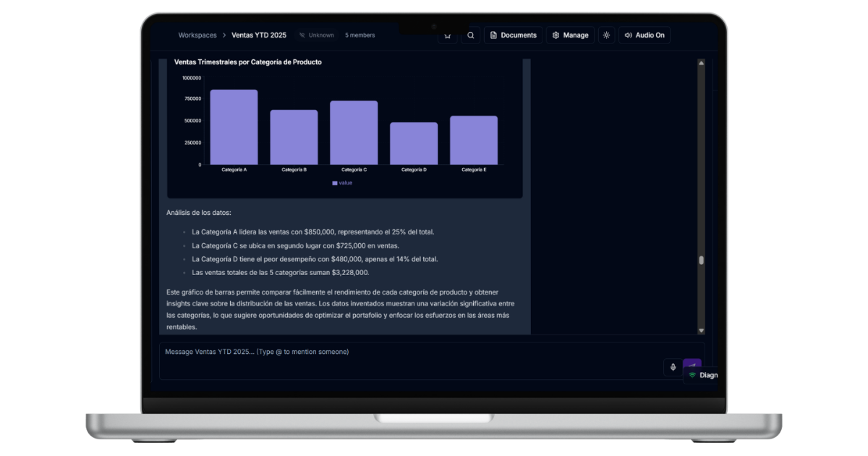Select the Categoría D bar in chart

[414, 143]
